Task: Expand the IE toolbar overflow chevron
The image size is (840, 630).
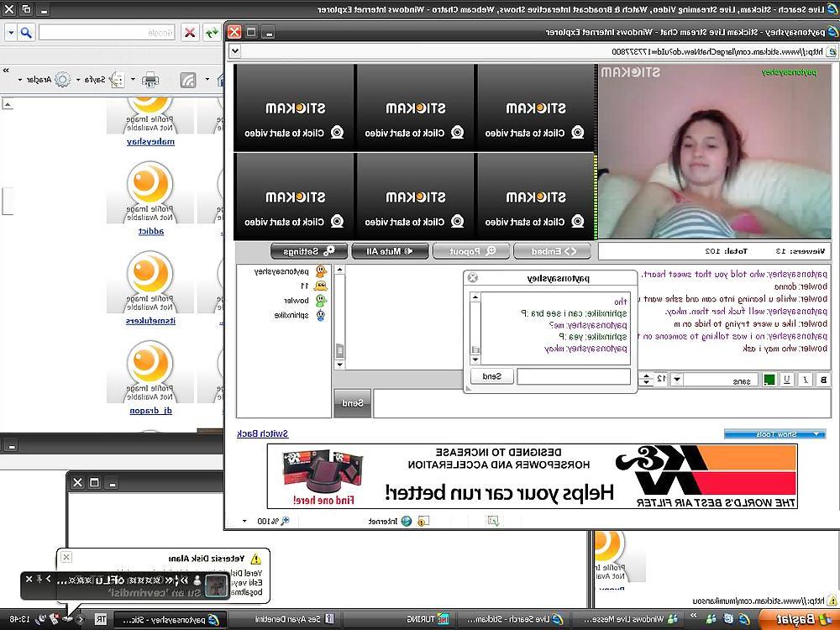Action: pos(6,71)
